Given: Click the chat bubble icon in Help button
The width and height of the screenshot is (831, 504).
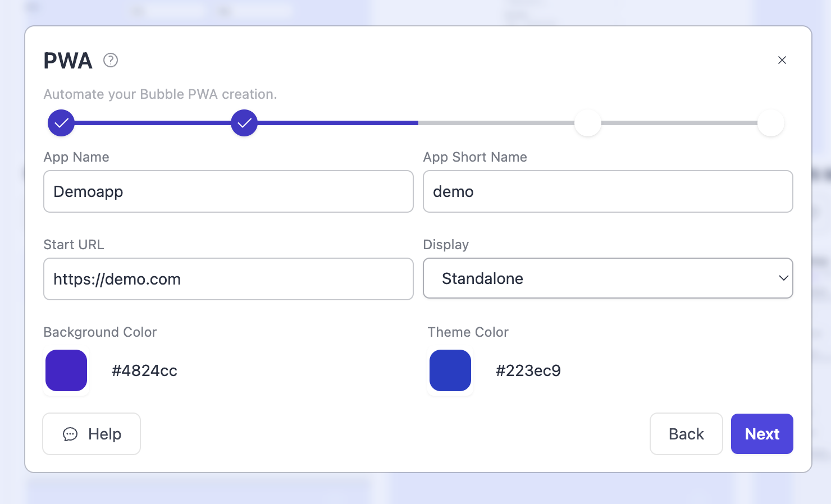Looking at the screenshot, I should [70, 434].
